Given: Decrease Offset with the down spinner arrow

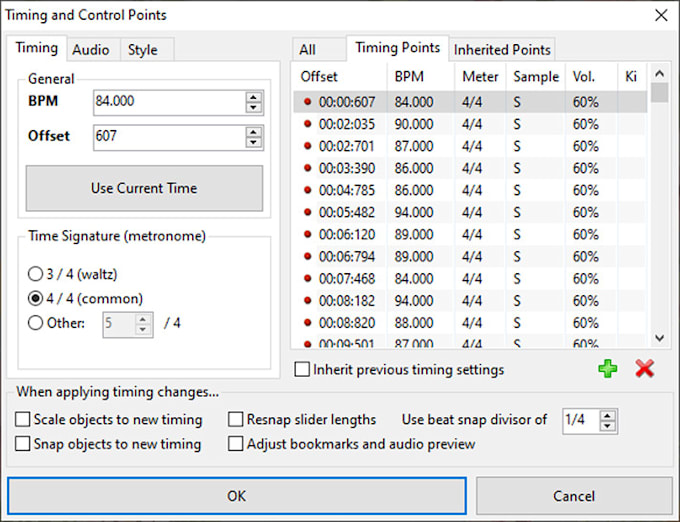Looking at the screenshot, I should [254, 142].
